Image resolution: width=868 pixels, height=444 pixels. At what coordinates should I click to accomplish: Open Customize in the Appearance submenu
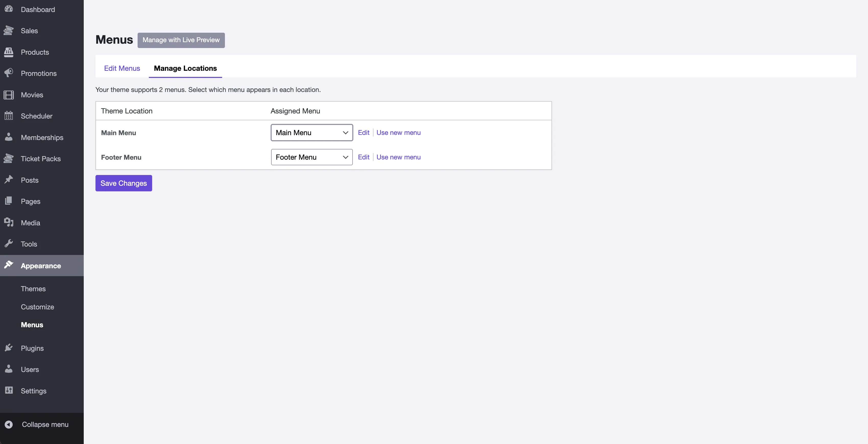(x=38, y=307)
